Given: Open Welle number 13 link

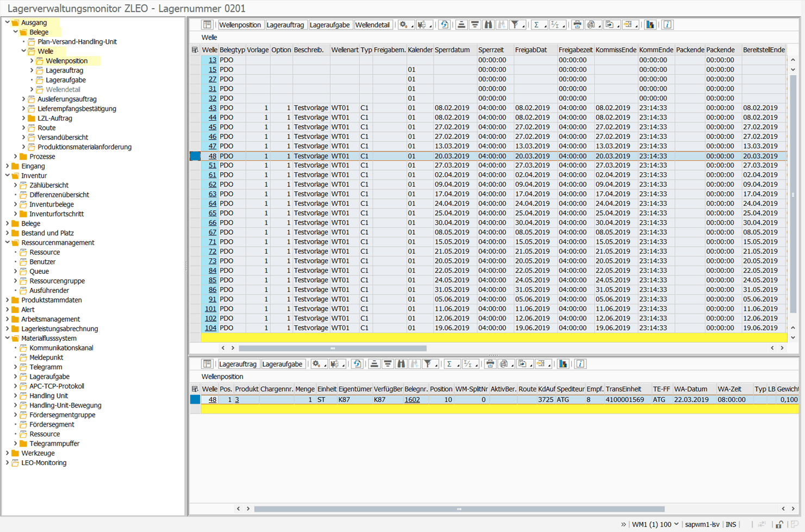Looking at the screenshot, I should click(x=212, y=60).
